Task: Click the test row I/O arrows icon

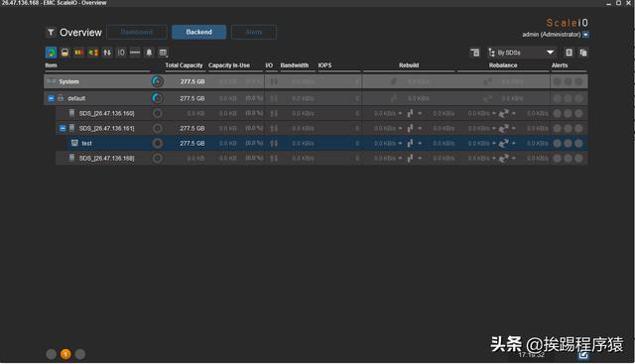Action: (274, 144)
